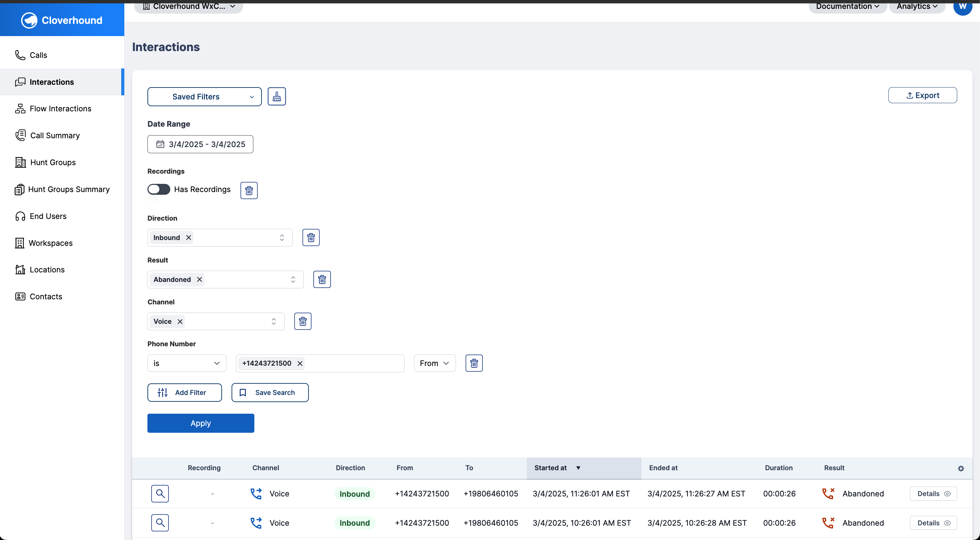Screen dimensions: 980x540
Task: Open Details for the 10:26:01 AM call
Action: coord(933,523)
